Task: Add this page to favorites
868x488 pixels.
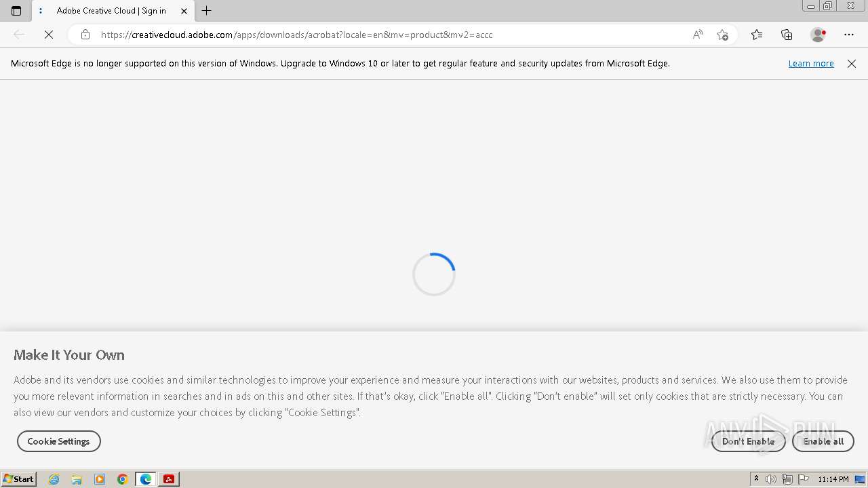Action: pos(722,35)
